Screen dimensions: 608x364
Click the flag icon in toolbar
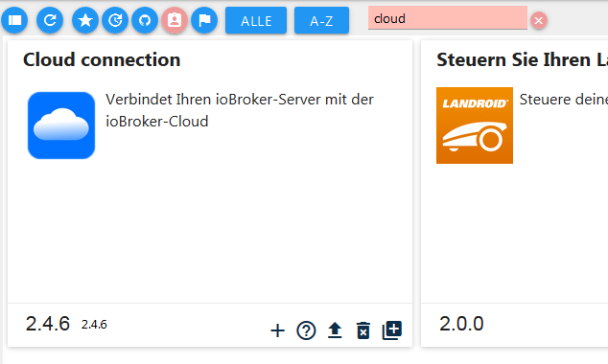click(204, 20)
